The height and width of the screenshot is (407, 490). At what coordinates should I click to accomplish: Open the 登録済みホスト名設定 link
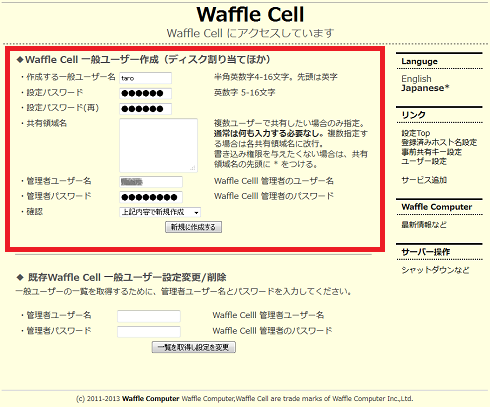point(439,142)
